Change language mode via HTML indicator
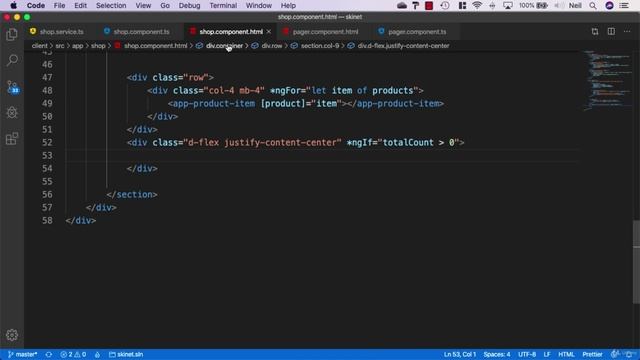This screenshot has width=640, height=360. tap(566, 354)
